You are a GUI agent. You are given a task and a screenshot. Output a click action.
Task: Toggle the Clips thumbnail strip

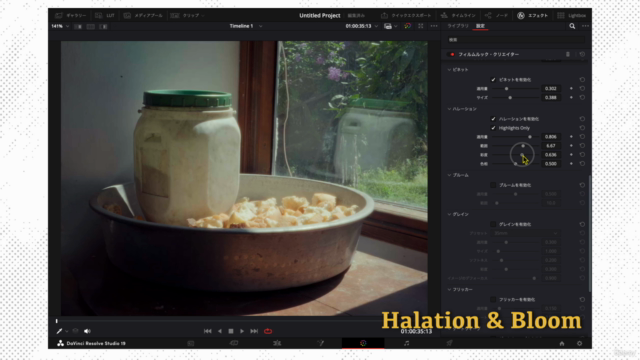tap(187, 16)
